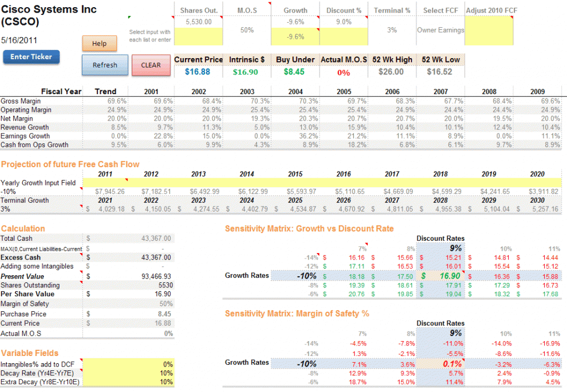Select the Terminal % 3% cell
The image size is (567, 392).
tap(392, 30)
